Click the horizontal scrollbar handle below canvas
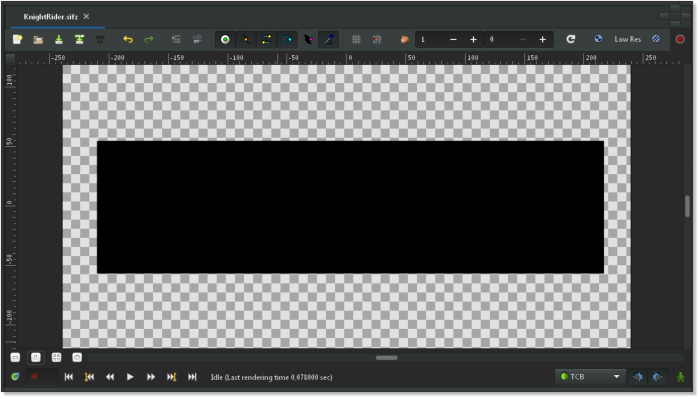The width and height of the screenshot is (700, 399). (387, 358)
